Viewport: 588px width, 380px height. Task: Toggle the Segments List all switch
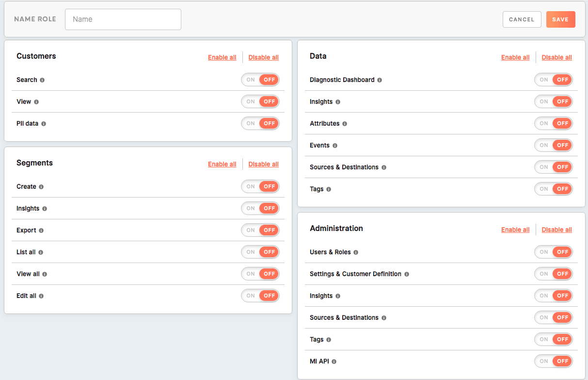tap(260, 252)
